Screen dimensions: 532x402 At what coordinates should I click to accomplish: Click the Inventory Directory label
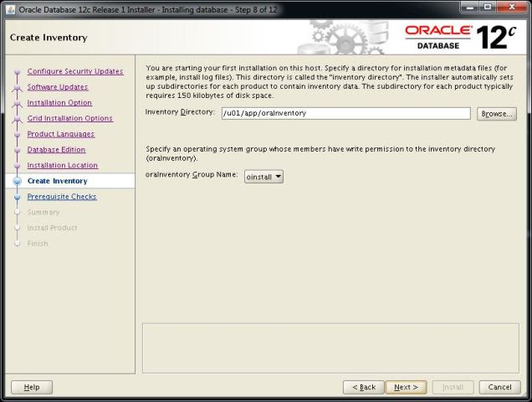(x=180, y=112)
